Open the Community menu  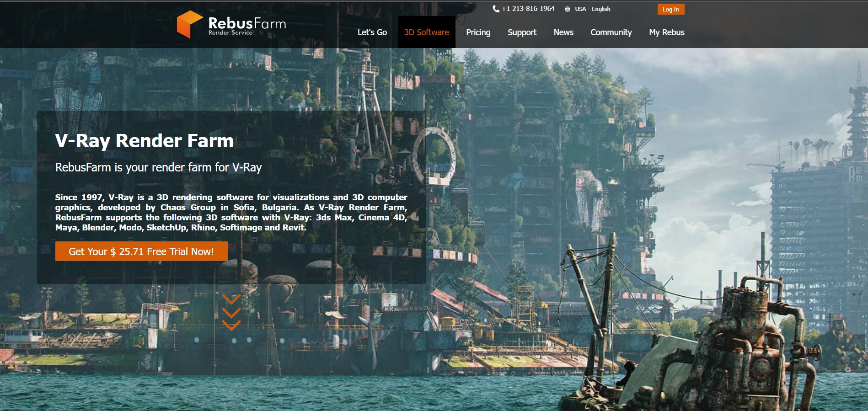(x=611, y=32)
